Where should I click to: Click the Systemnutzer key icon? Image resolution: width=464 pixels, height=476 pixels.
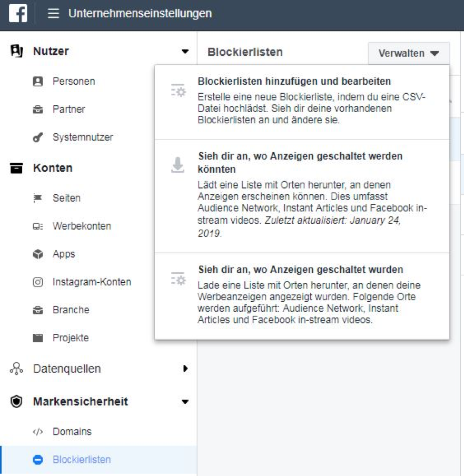[x=37, y=137]
